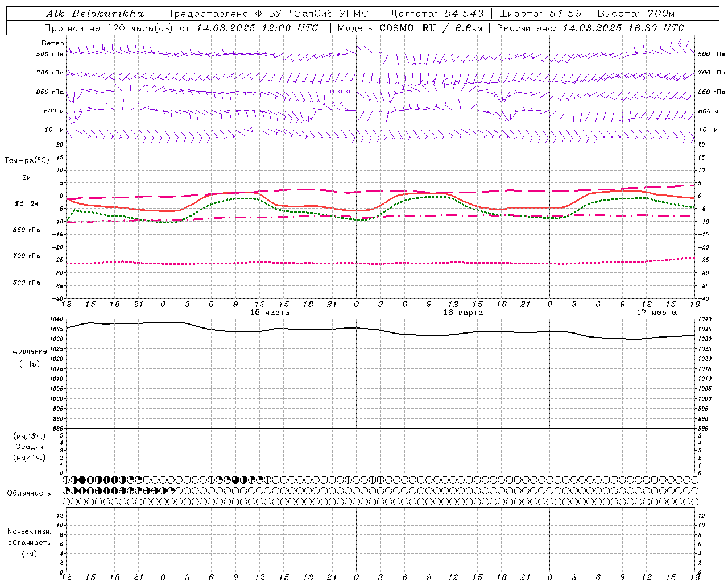Click the Конвективн. panel label
Viewport: 728px width, 582px height.
click(x=30, y=531)
